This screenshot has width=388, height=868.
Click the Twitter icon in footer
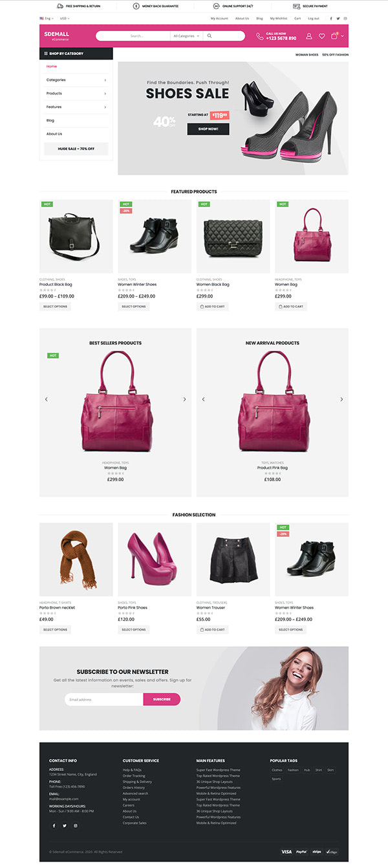point(65,825)
